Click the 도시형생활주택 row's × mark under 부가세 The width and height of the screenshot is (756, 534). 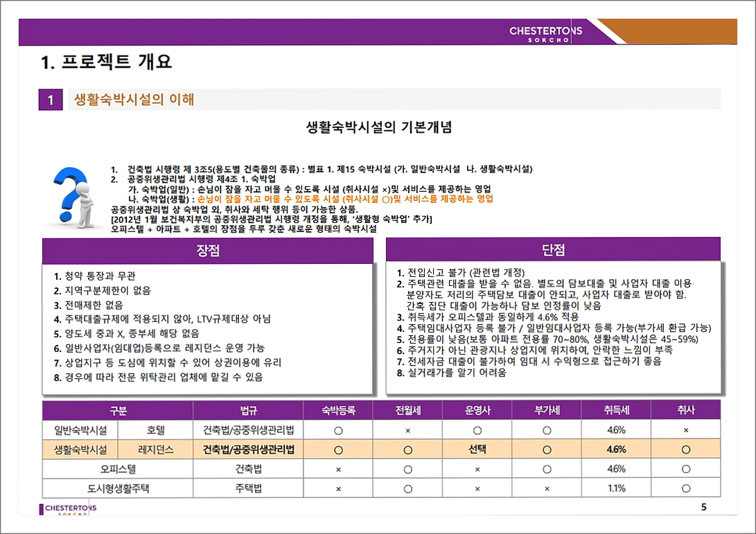pyautogui.click(x=547, y=489)
